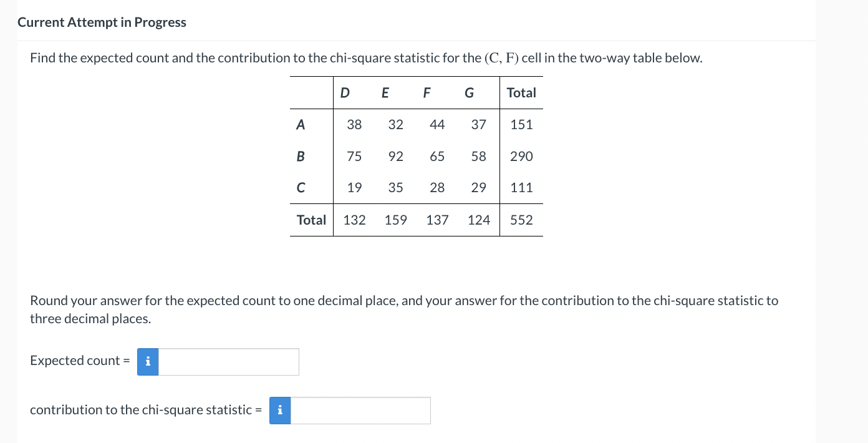Click the column header D in the table
868x443 pixels.
click(x=344, y=92)
